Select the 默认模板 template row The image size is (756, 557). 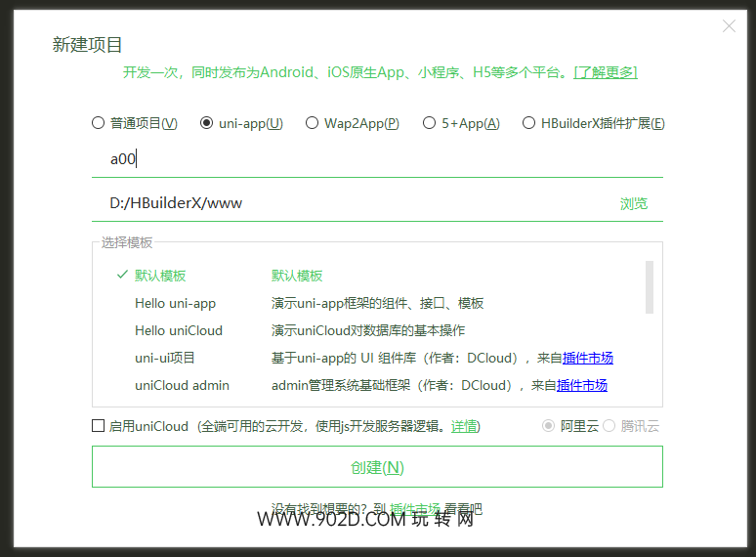coord(160,276)
